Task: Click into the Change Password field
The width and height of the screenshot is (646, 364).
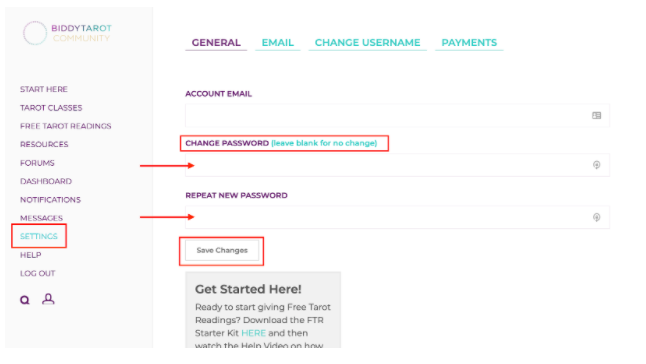Action: point(397,165)
